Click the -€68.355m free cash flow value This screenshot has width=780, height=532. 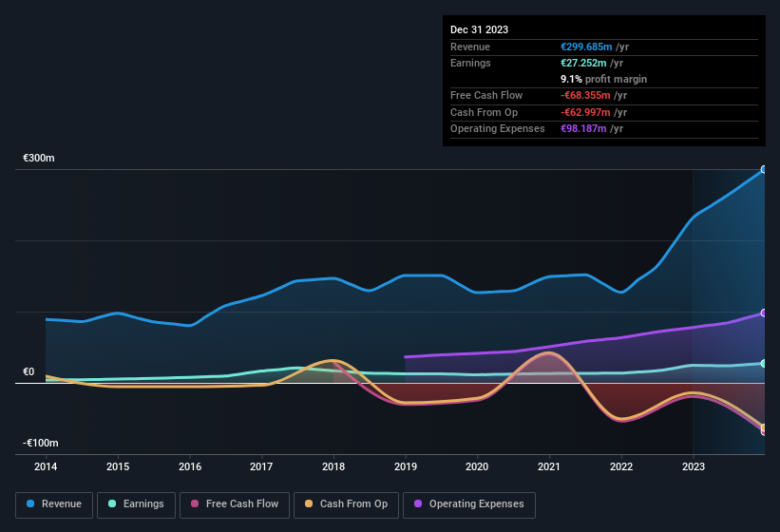pos(585,95)
